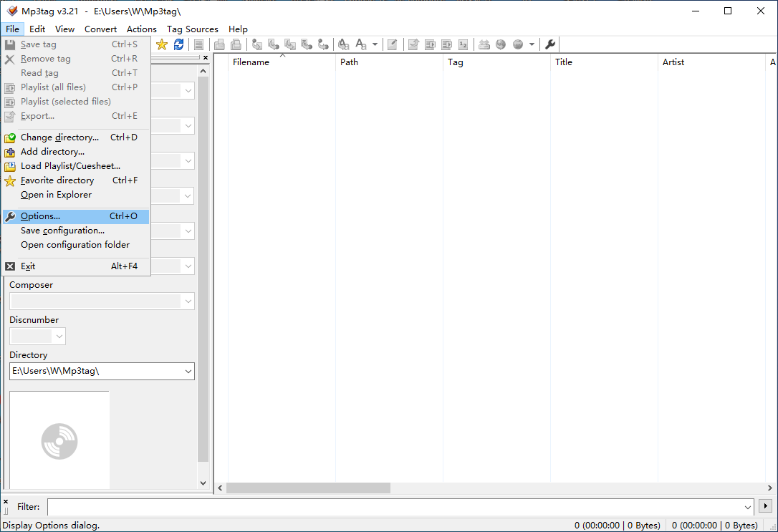
Task: Click the greyed Remove tag menu entry
Action: tap(76, 59)
